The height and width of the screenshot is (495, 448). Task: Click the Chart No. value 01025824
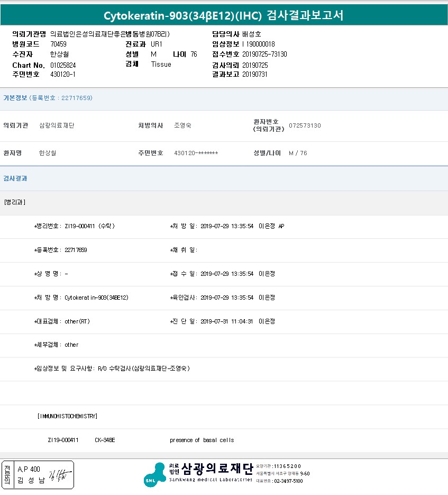click(x=63, y=65)
